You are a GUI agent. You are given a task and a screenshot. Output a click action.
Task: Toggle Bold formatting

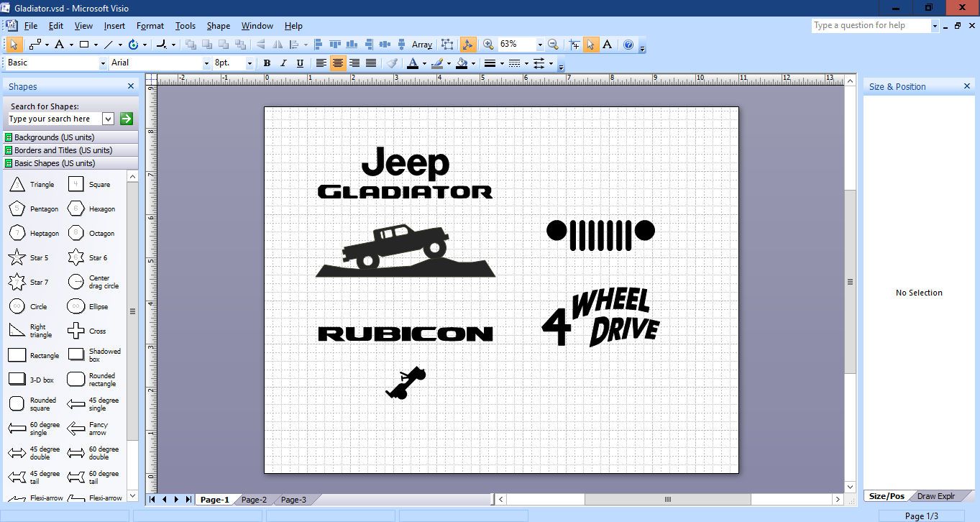pyautogui.click(x=267, y=63)
